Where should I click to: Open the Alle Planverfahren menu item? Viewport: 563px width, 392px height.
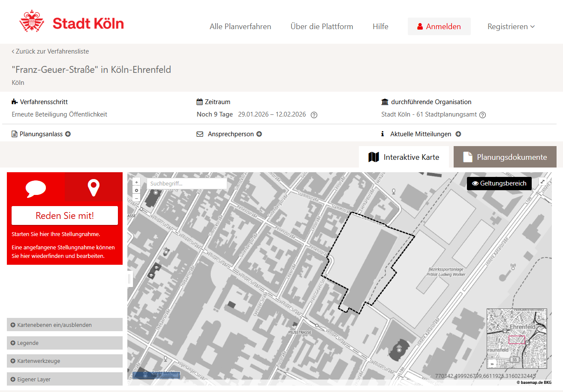click(240, 27)
